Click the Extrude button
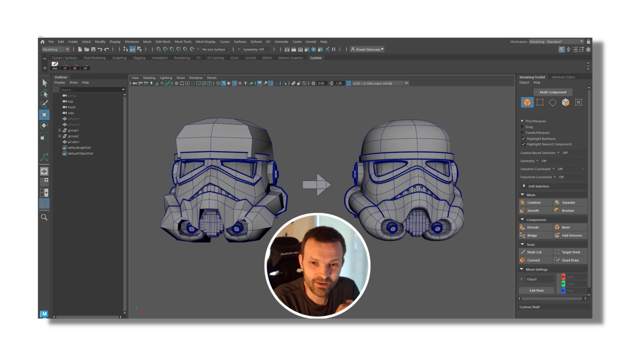This screenshot has height=362, width=644. click(536, 227)
